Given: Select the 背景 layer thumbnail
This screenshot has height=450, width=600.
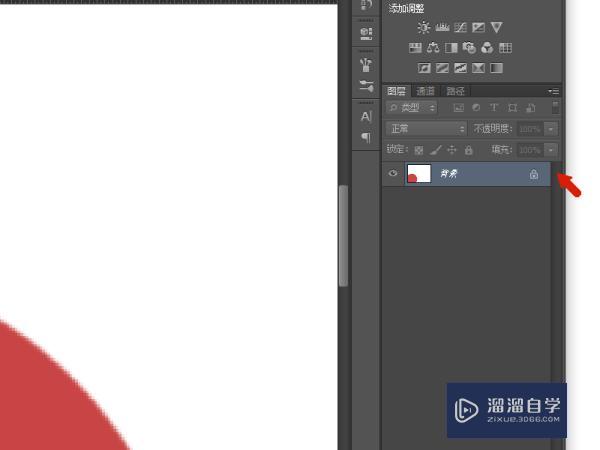Looking at the screenshot, I should point(419,174).
